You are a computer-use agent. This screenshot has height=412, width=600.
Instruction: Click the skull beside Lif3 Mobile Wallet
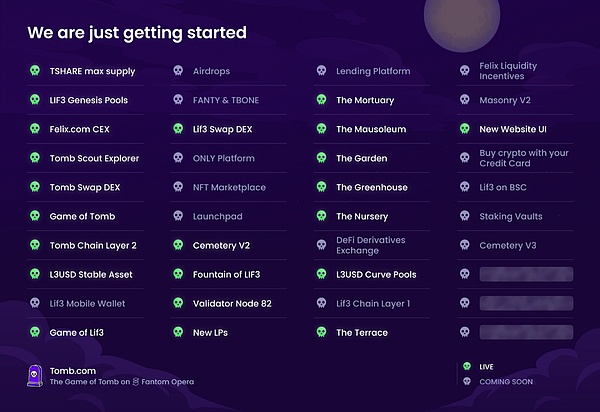(35, 303)
